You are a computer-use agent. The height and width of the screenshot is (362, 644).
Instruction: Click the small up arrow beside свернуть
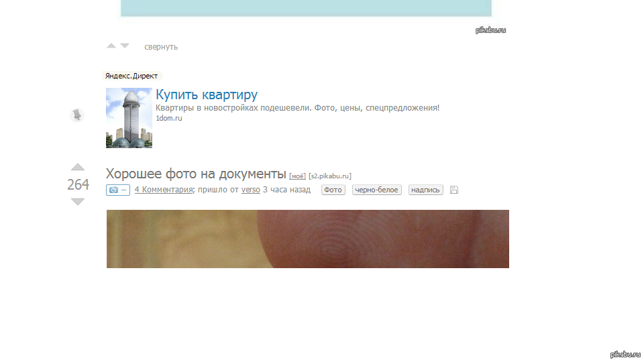(111, 46)
